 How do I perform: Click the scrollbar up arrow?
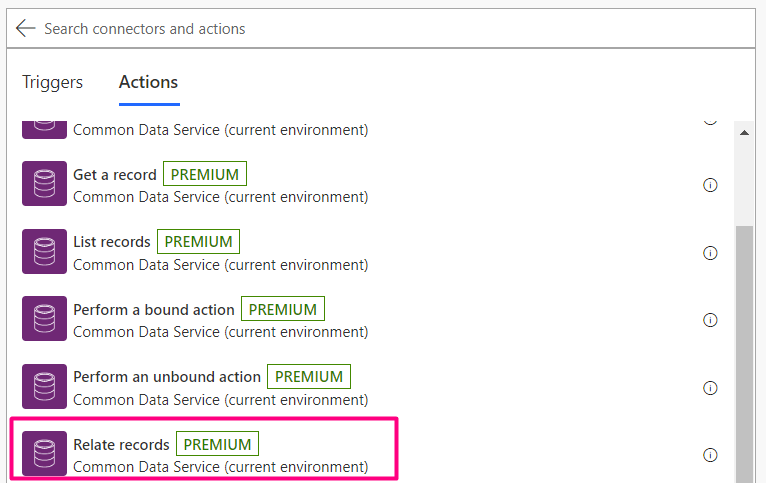[x=744, y=133]
